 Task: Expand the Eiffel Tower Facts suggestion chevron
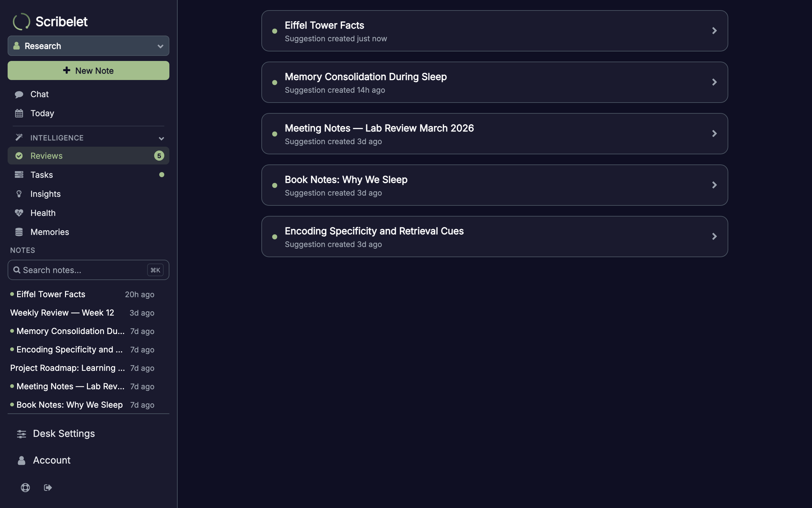point(714,31)
